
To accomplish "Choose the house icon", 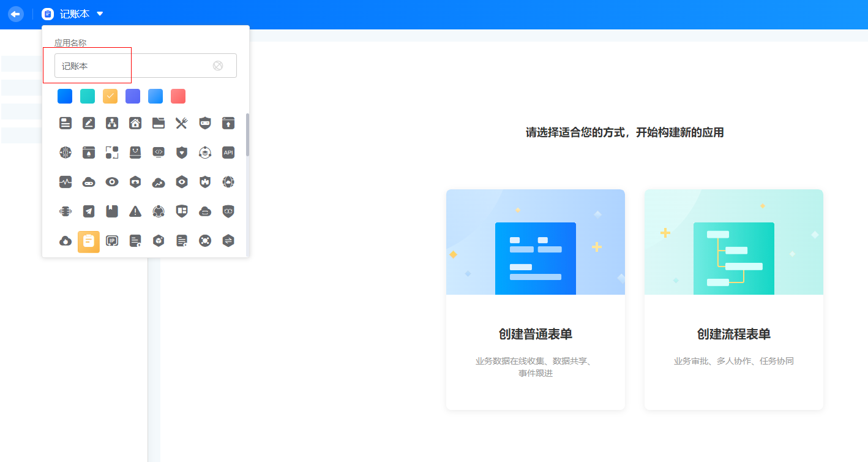I will point(135,123).
